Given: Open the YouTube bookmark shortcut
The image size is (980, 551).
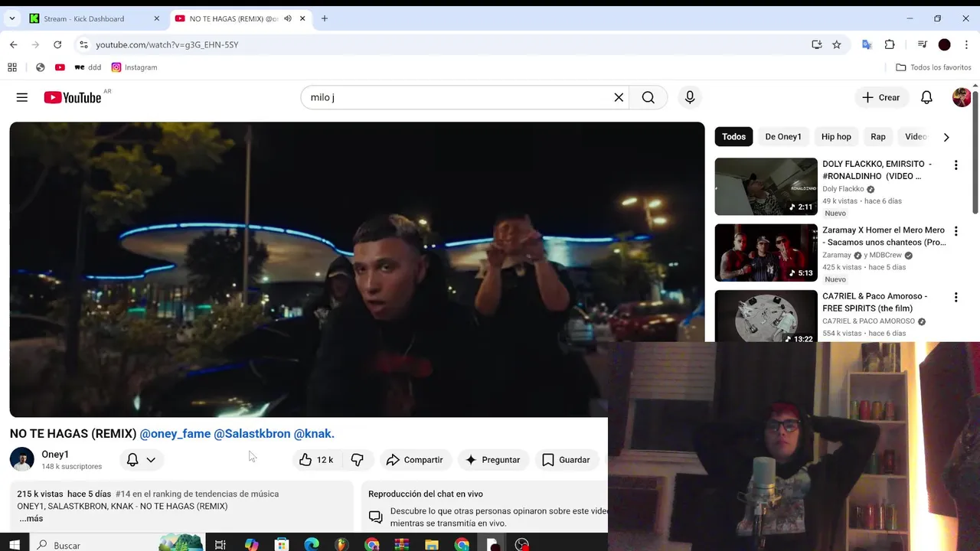Looking at the screenshot, I should [60, 67].
